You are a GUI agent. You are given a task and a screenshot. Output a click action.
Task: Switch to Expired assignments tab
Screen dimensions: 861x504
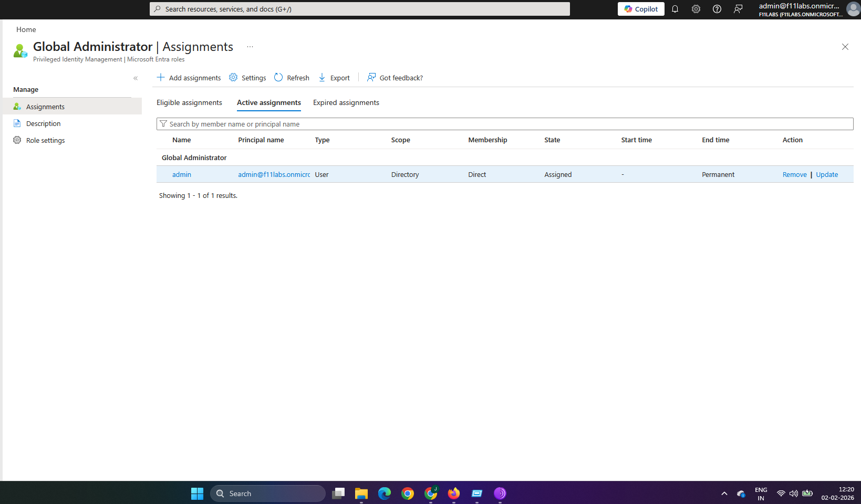tap(346, 102)
